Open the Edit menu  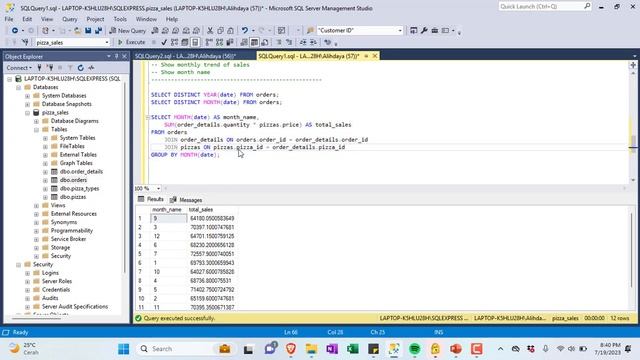pyautogui.click(x=27, y=19)
